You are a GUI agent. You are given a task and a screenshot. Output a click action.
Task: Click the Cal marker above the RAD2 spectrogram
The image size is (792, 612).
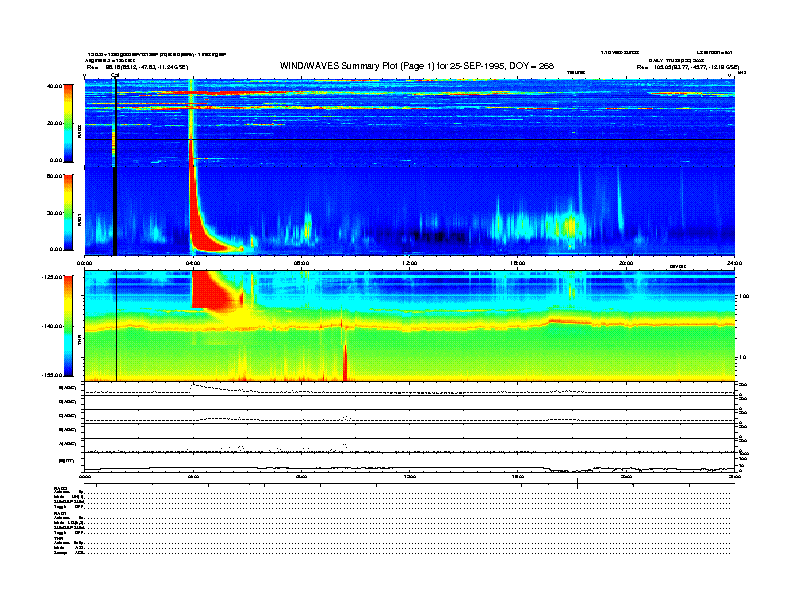coord(115,76)
